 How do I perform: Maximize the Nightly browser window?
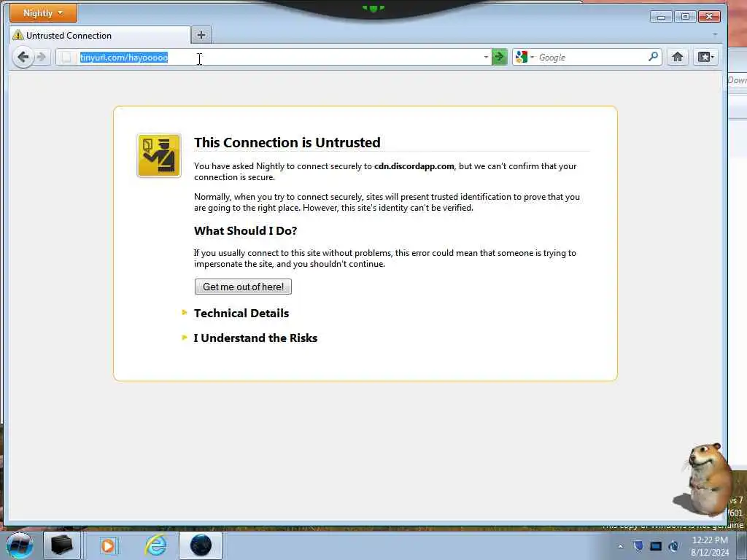coord(685,17)
